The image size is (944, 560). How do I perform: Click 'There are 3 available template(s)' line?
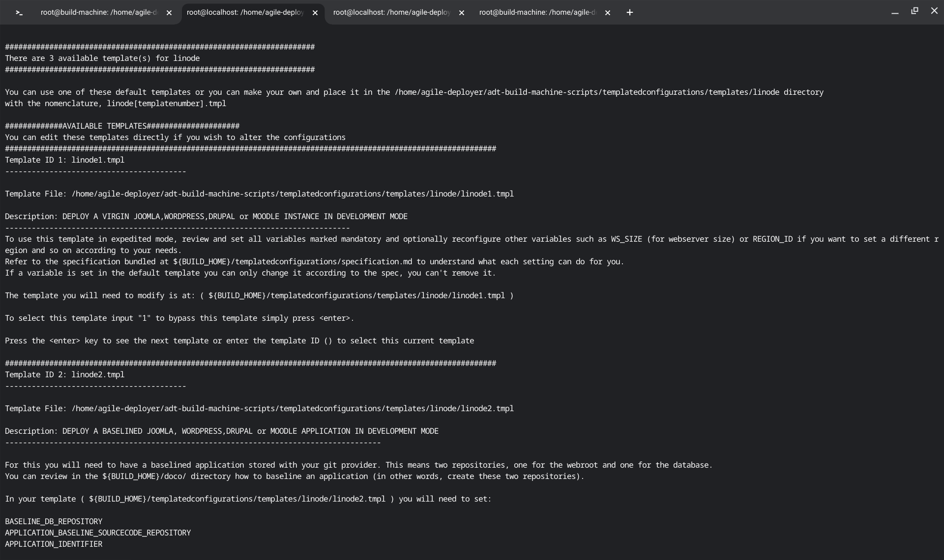click(x=102, y=58)
